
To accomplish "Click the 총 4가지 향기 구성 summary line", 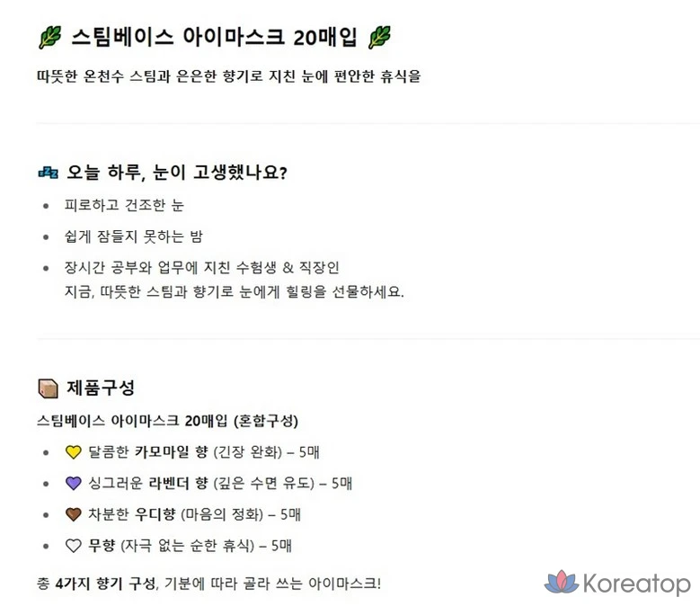I will click(x=208, y=584).
